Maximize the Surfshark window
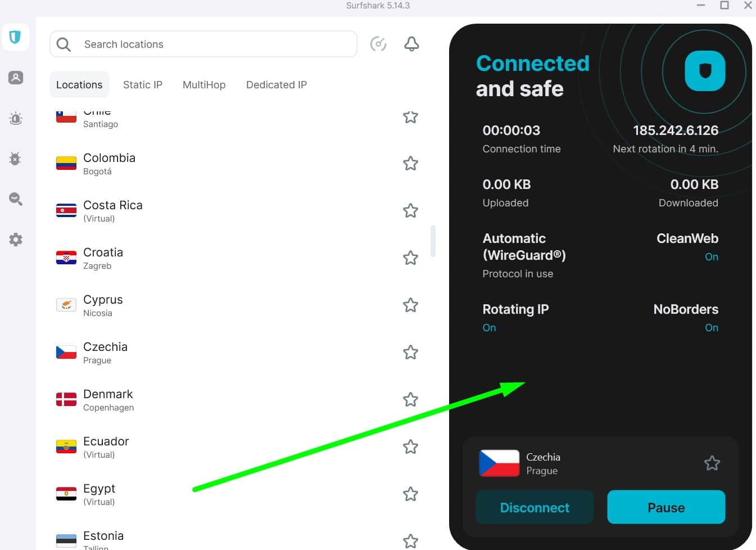Screen dimensions: 756x550 point(725,5)
